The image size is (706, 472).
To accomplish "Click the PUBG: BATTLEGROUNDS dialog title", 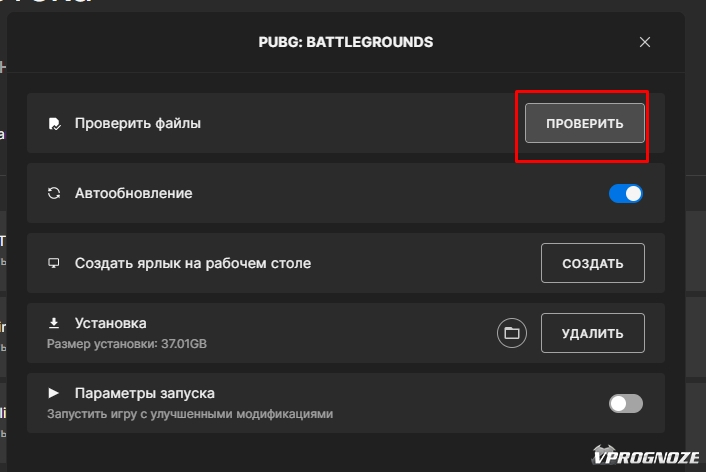I will [346, 42].
